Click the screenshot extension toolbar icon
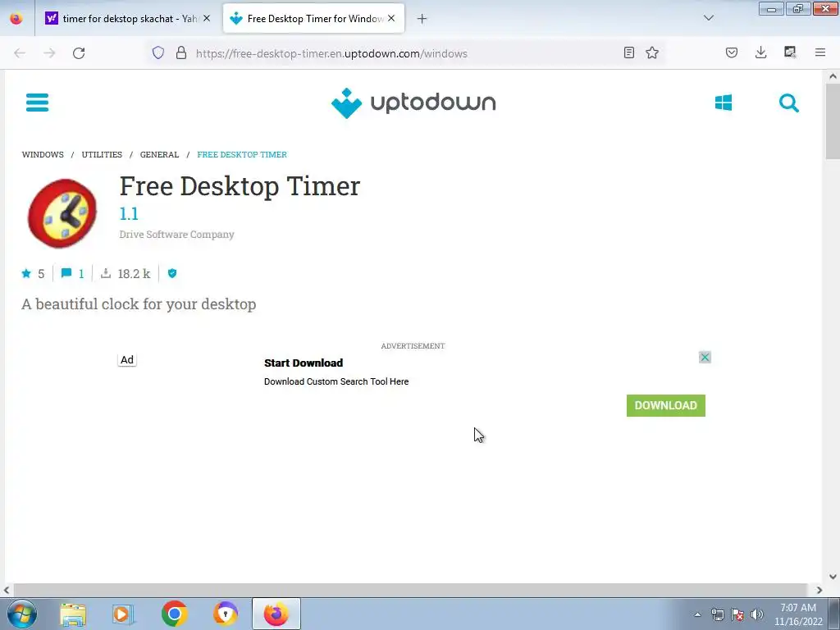 790,52
